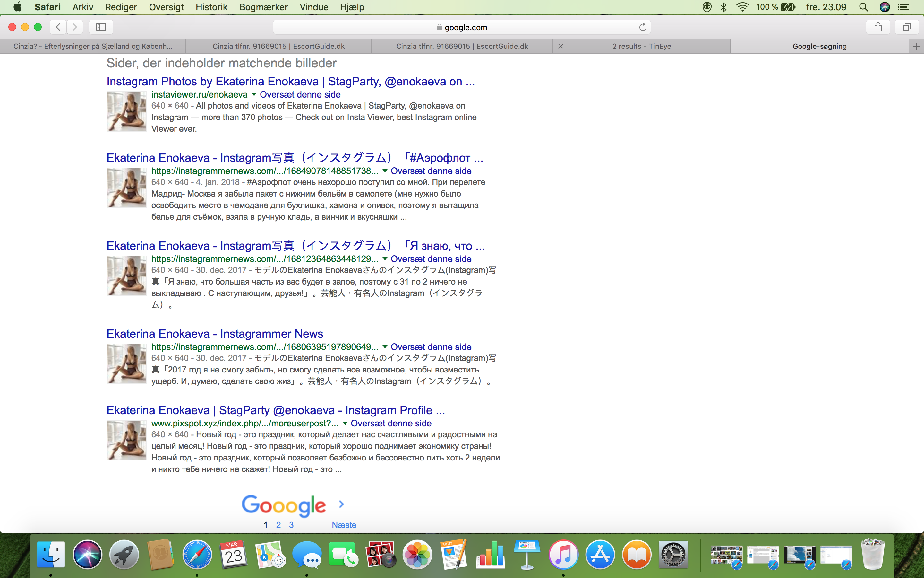Open Photo Booth in Dock
The width and height of the screenshot is (924, 578).
380,554
